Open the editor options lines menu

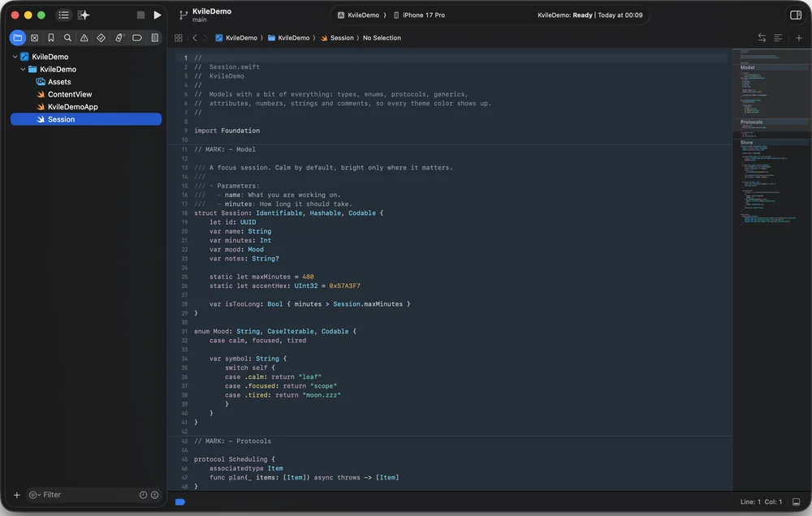778,38
